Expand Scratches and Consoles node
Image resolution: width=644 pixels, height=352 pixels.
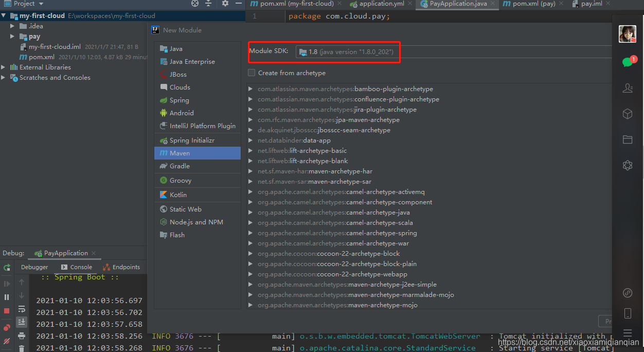(4, 78)
